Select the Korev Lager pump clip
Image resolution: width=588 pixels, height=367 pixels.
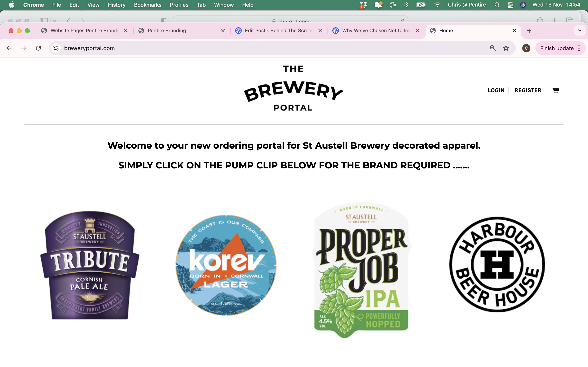[x=226, y=265]
